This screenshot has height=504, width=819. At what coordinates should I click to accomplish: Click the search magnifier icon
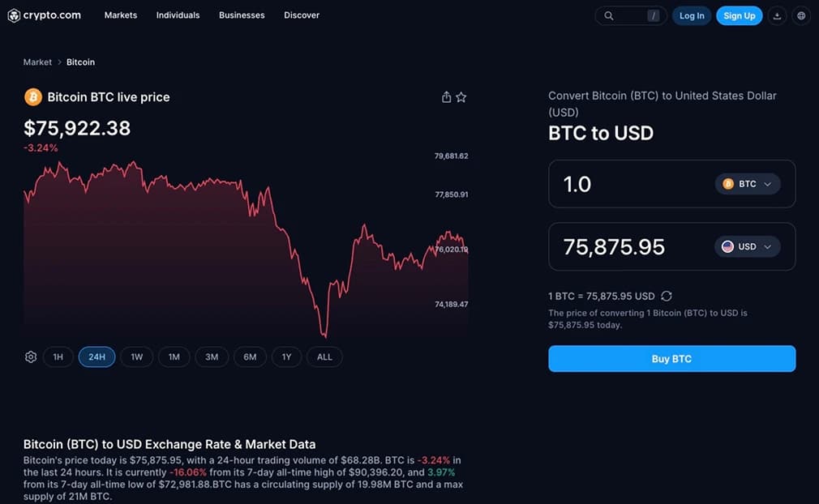[608, 15]
